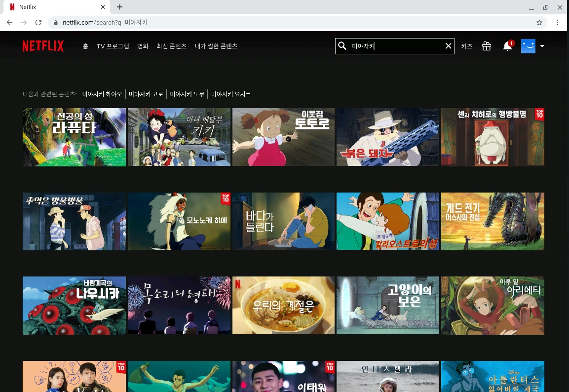The width and height of the screenshot is (569, 392).
Task: Open 추억은 방울방울 thumbnail
Action: [74, 221]
